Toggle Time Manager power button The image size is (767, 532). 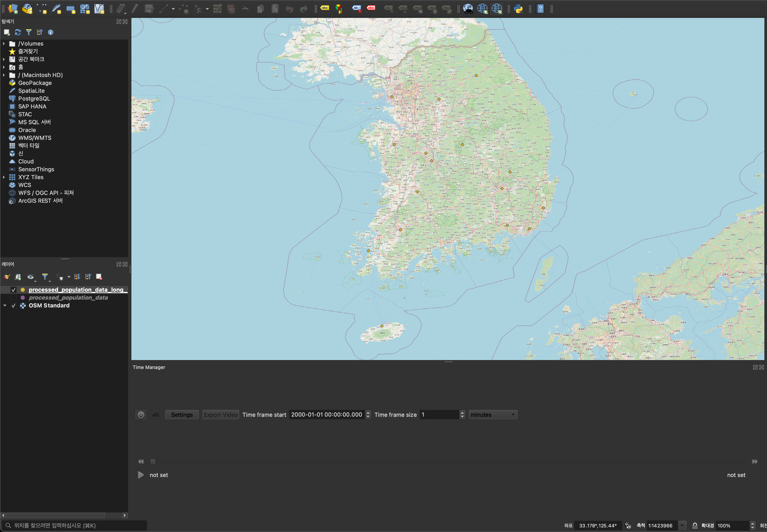pyautogui.click(x=141, y=414)
